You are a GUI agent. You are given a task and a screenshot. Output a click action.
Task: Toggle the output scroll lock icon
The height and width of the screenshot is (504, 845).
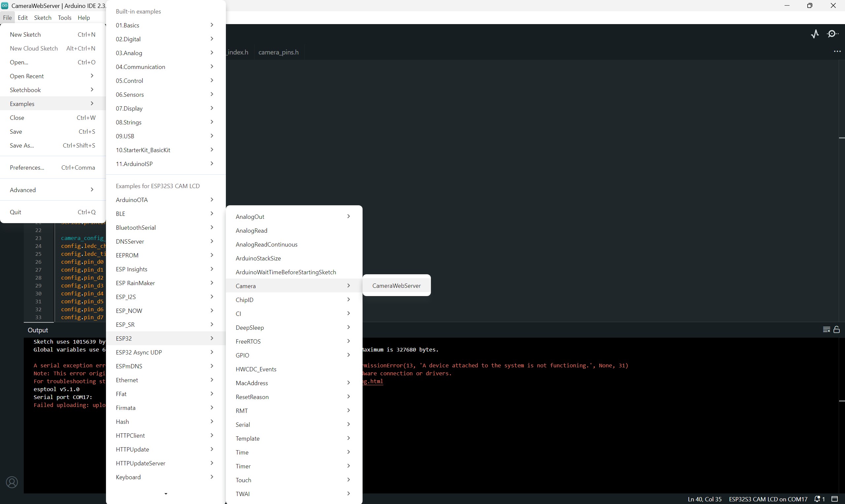pos(836,329)
